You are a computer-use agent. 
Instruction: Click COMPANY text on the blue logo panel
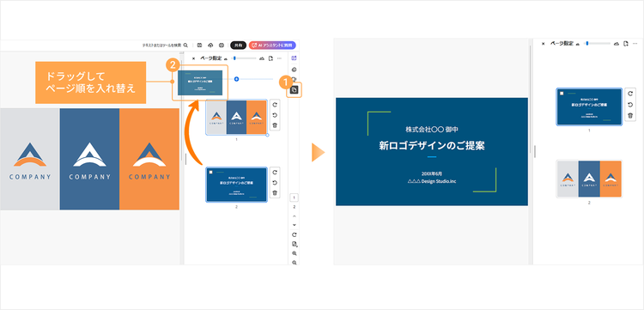click(89, 177)
